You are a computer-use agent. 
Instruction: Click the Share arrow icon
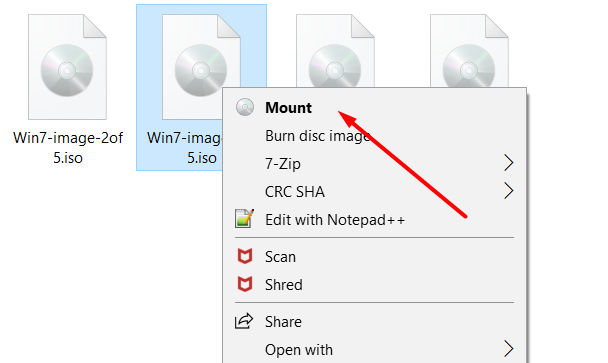pos(244,321)
